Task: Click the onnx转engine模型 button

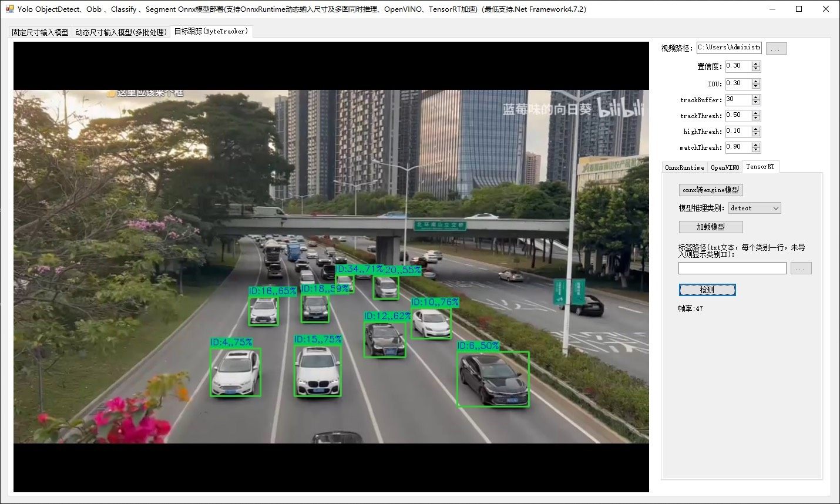Action: coord(711,190)
